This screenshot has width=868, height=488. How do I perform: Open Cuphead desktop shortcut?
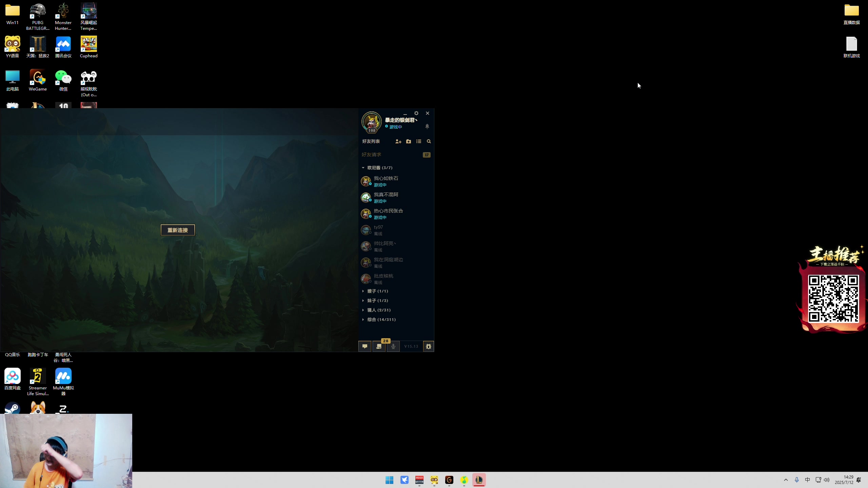click(88, 47)
